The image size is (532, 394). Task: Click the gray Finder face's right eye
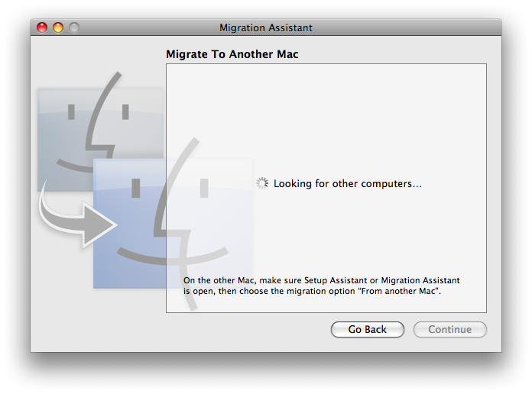125,112
